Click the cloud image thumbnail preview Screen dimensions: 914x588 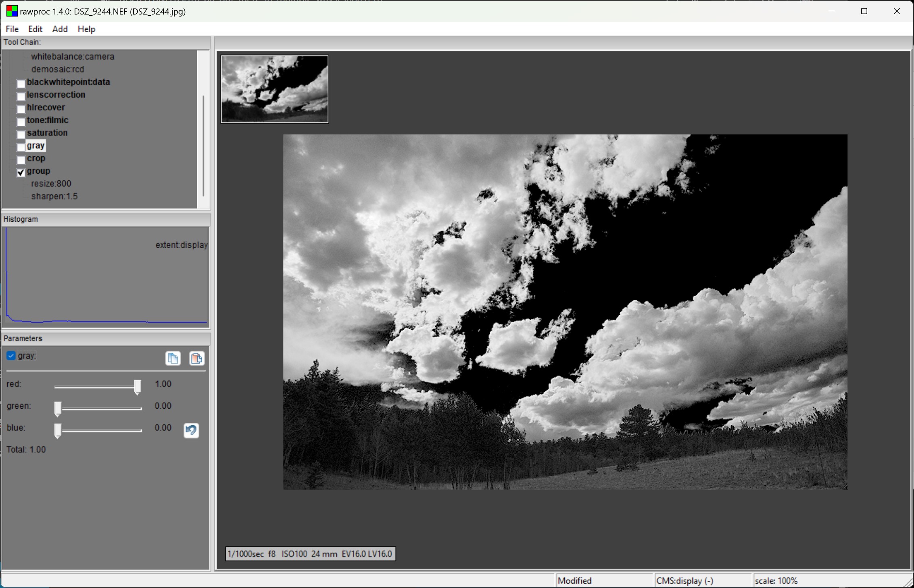coord(275,89)
